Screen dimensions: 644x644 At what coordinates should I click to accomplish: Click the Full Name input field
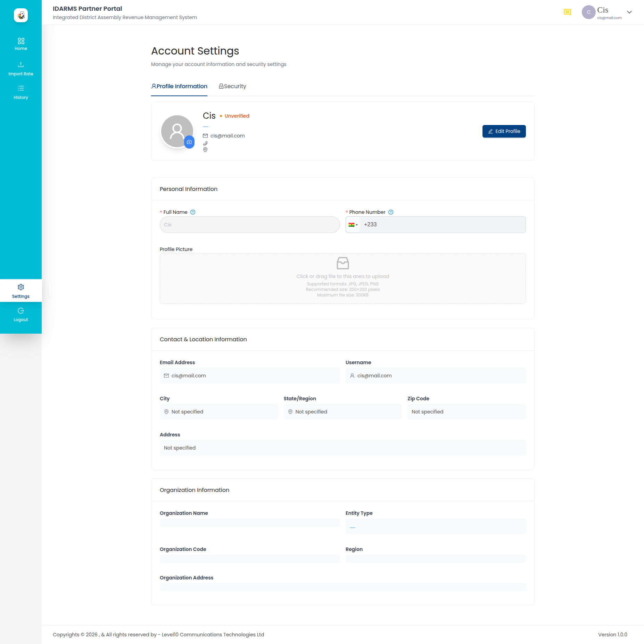click(250, 225)
